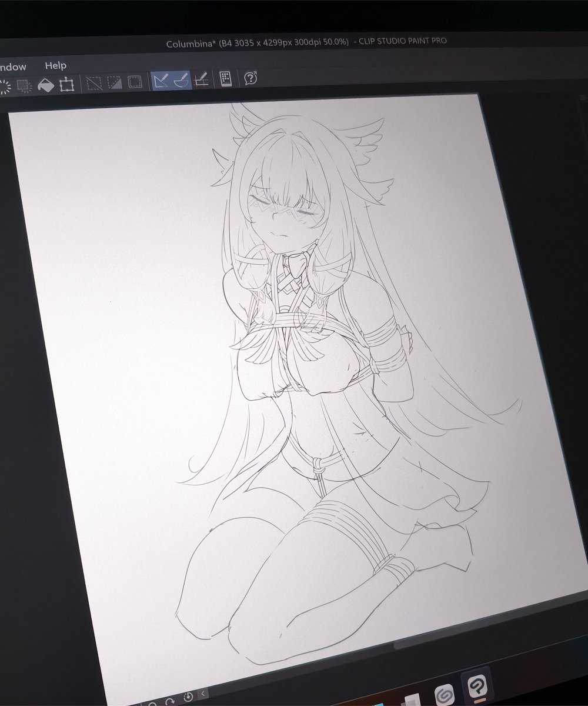Viewport: 588px width, 706px height.
Task: Toggle Snap to Grid
Action: click(201, 79)
